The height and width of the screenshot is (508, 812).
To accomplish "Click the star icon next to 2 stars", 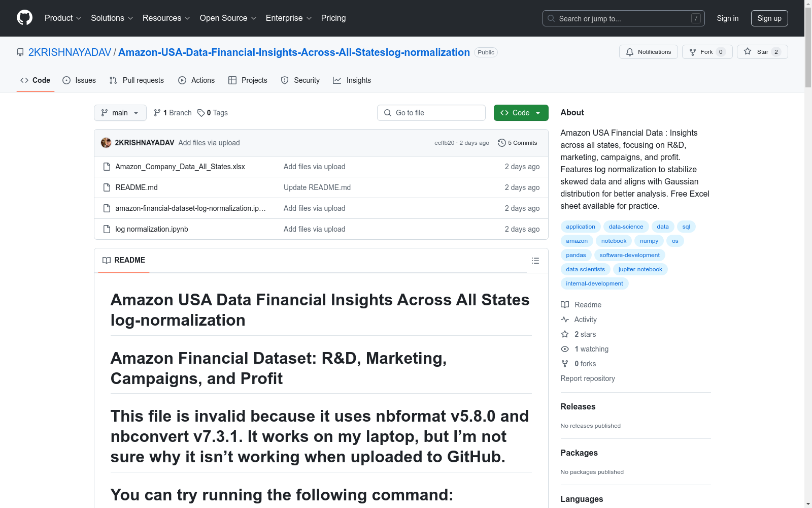I will point(565,334).
